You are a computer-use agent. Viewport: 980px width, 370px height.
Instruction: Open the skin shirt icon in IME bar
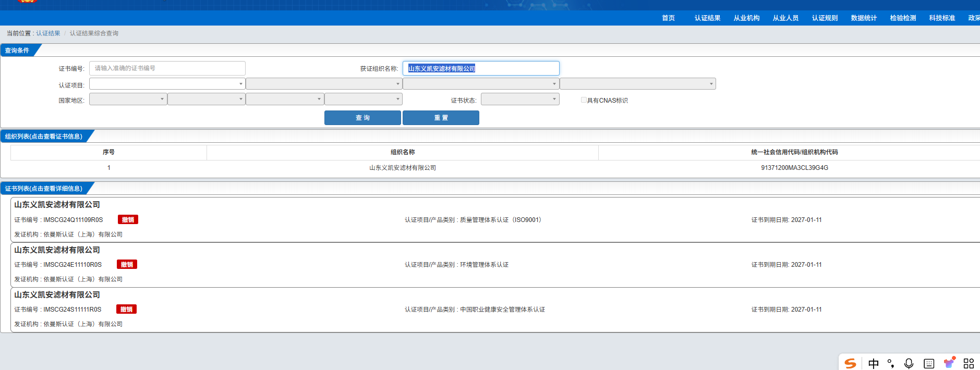(x=949, y=363)
